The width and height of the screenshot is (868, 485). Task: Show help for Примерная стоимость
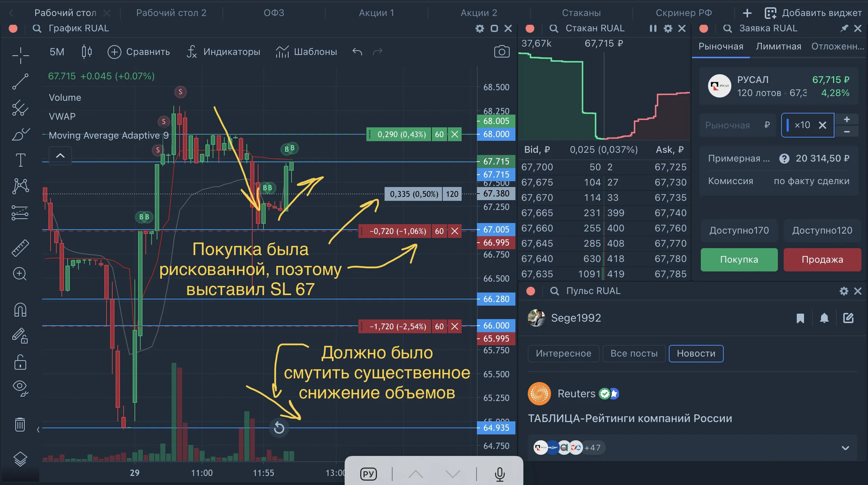coord(784,159)
